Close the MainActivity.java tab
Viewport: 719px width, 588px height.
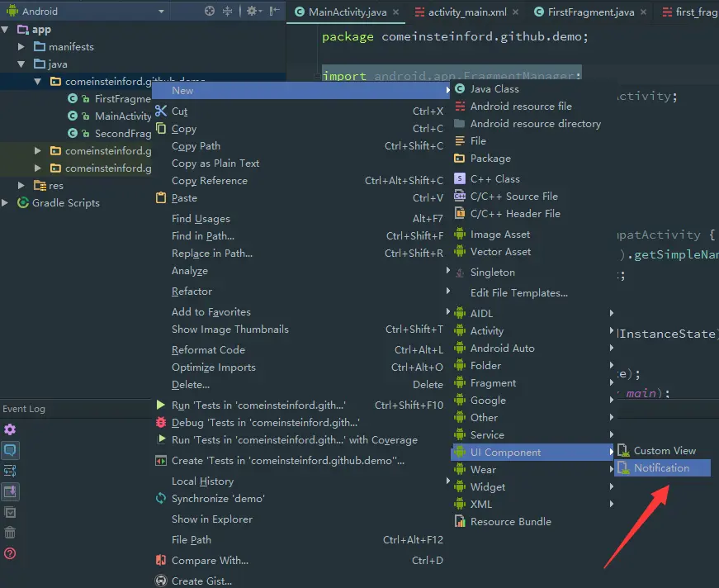(395, 12)
